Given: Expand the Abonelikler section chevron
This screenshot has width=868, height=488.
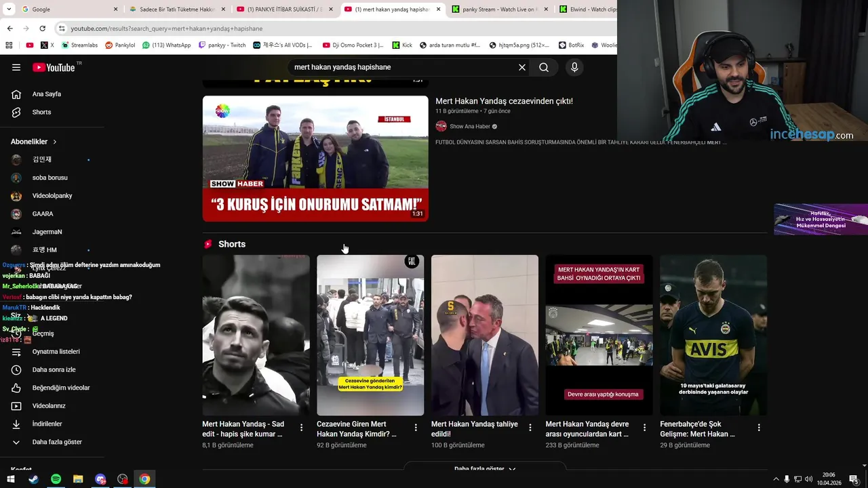Looking at the screenshot, I should [55, 142].
